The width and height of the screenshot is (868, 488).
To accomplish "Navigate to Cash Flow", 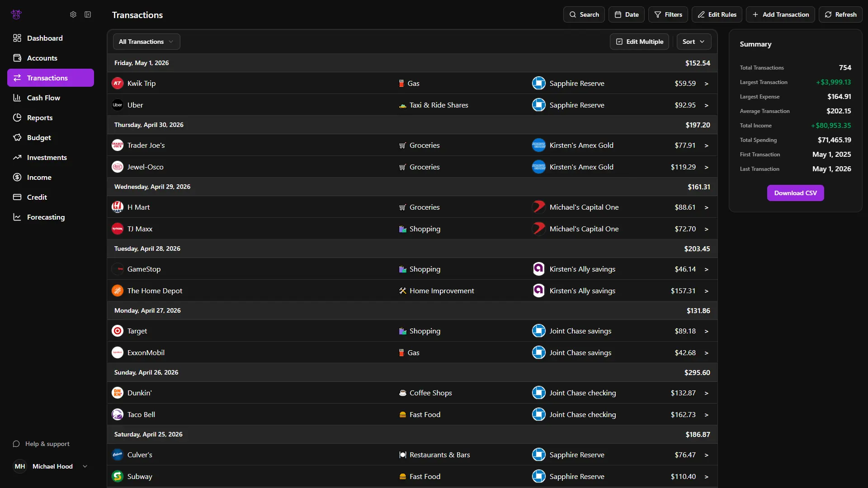I will click(x=51, y=98).
